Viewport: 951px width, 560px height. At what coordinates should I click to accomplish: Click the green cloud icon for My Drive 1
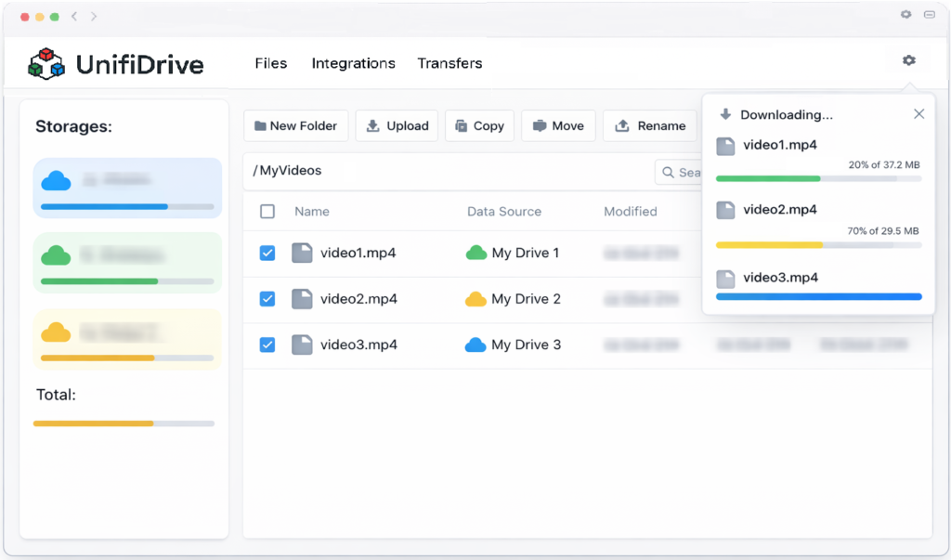tap(475, 252)
